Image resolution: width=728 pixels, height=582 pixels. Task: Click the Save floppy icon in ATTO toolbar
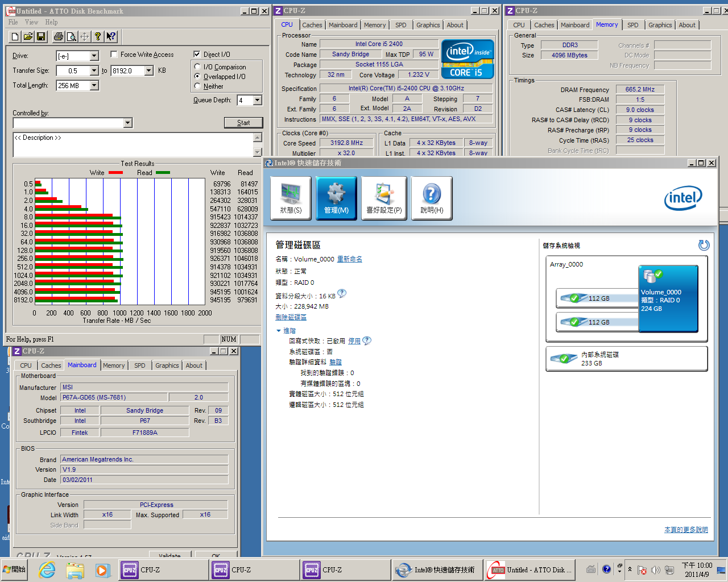click(x=41, y=36)
